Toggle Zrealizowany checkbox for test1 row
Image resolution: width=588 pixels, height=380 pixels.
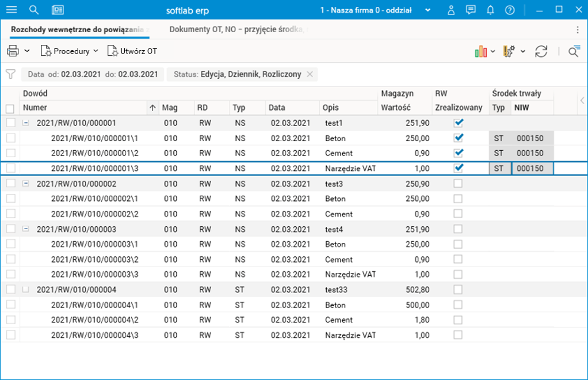click(458, 123)
